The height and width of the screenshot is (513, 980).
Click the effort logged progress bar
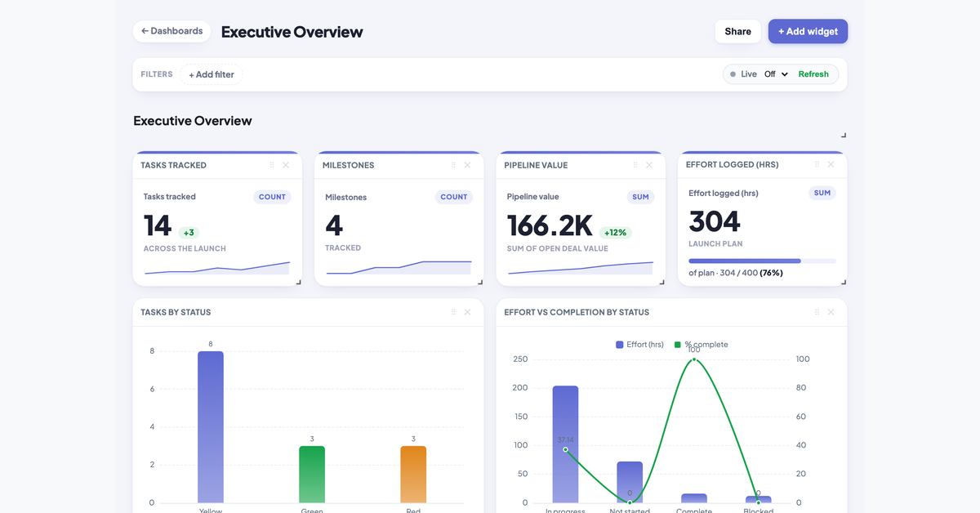pos(762,261)
